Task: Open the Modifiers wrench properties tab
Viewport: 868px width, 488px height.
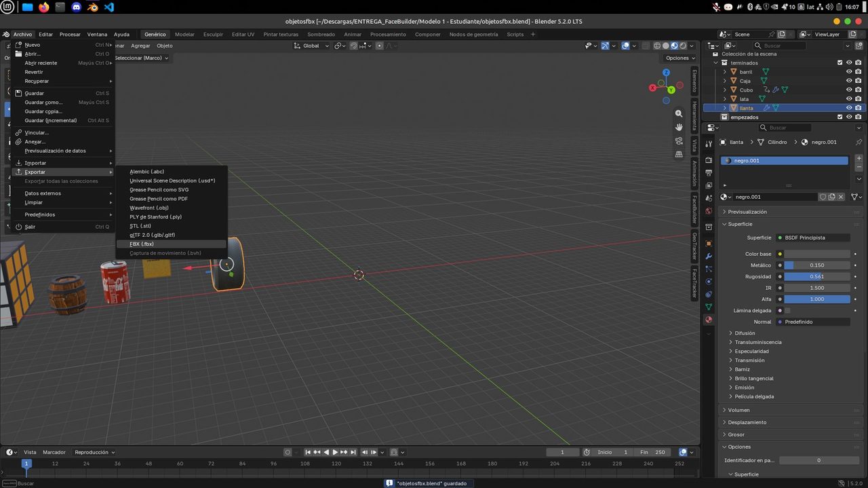Action: pyautogui.click(x=709, y=256)
